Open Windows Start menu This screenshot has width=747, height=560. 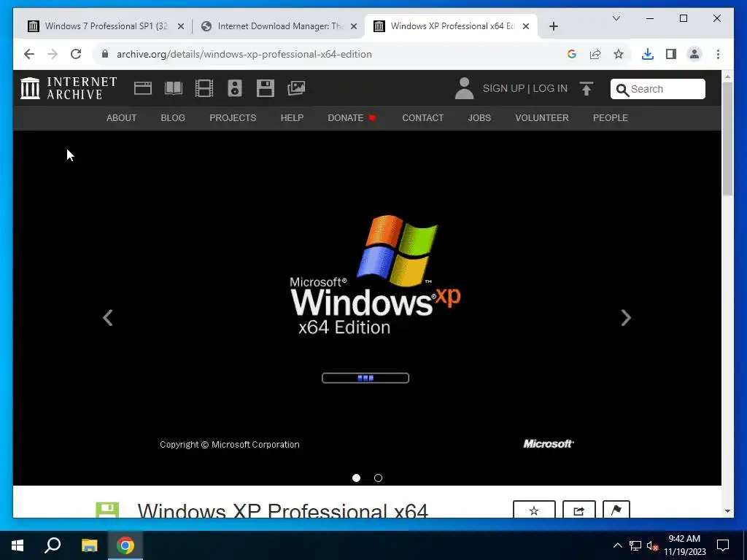18,545
